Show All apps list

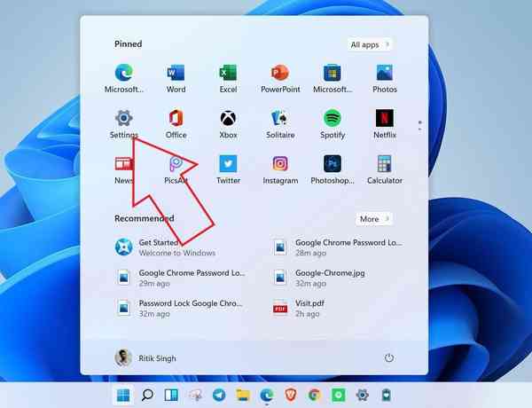pos(370,44)
